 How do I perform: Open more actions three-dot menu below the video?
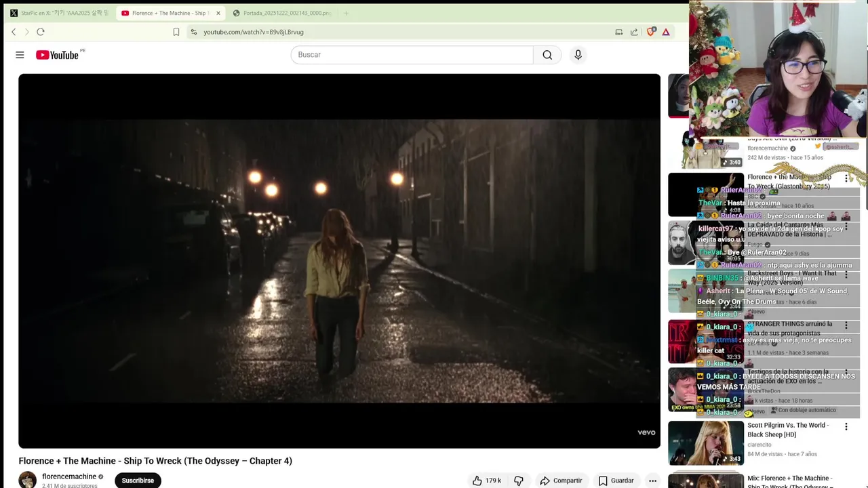pyautogui.click(x=652, y=481)
